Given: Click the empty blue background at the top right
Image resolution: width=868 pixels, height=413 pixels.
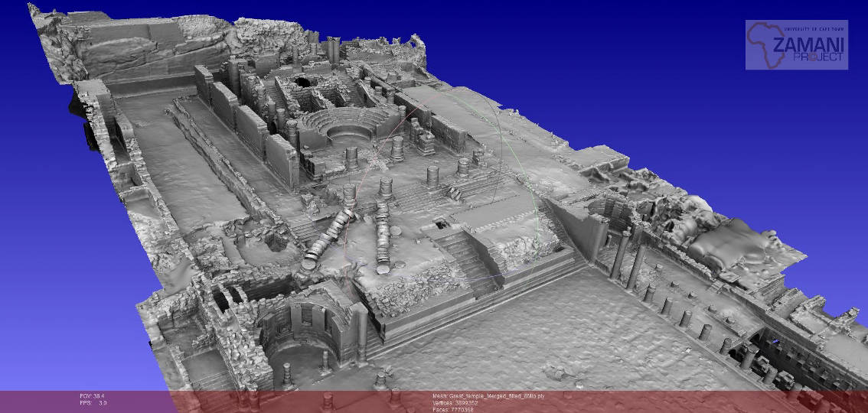Looking at the screenshot, I should pos(612,46).
